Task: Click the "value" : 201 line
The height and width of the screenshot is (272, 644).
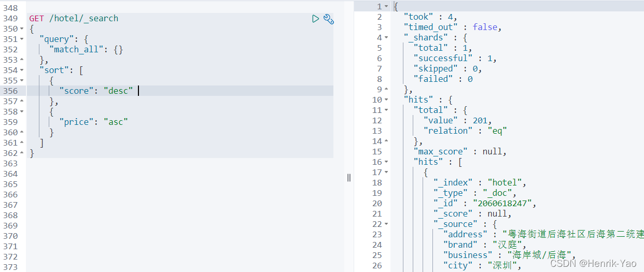Action: (x=457, y=120)
